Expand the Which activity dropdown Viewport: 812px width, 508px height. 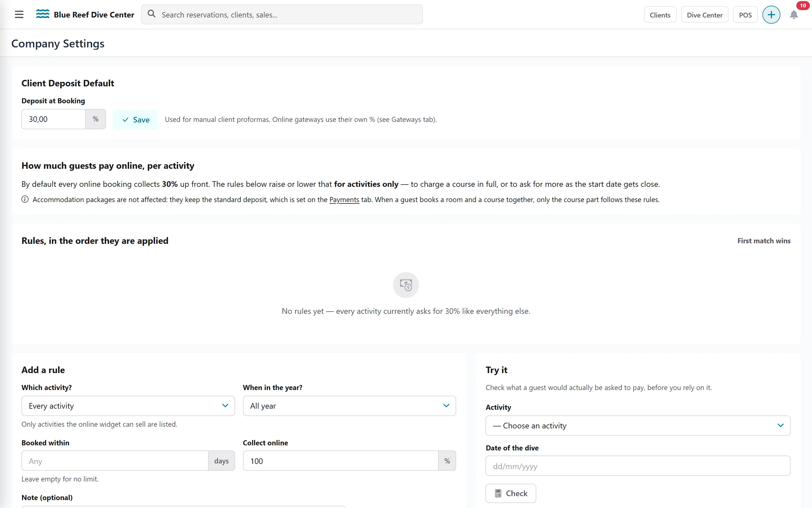pyautogui.click(x=128, y=406)
